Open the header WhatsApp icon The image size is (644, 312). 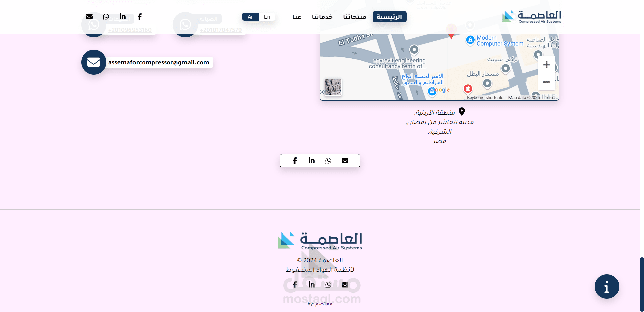pos(106,17)
